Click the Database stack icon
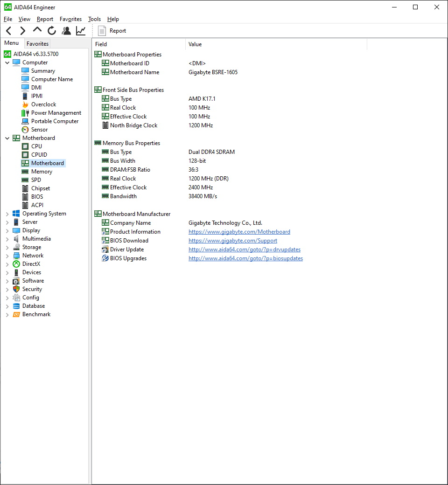 point(16,306)
